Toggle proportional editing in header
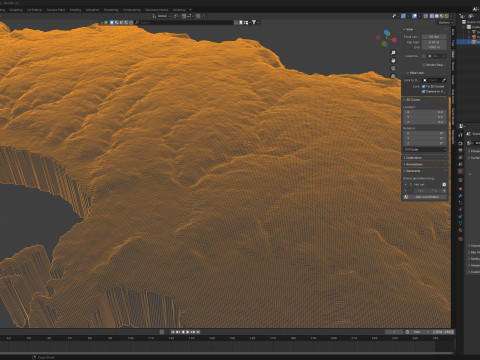480x360 pixels. pyautogui.click(x=198, y=16)
